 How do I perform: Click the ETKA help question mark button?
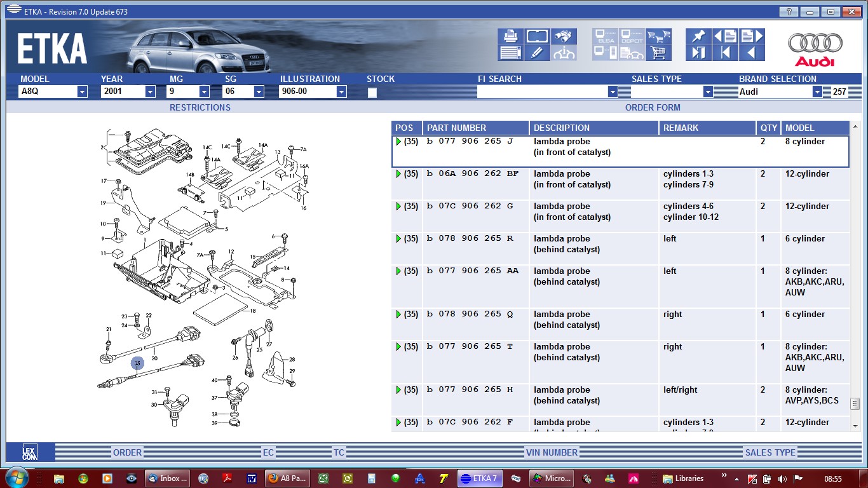789,11
